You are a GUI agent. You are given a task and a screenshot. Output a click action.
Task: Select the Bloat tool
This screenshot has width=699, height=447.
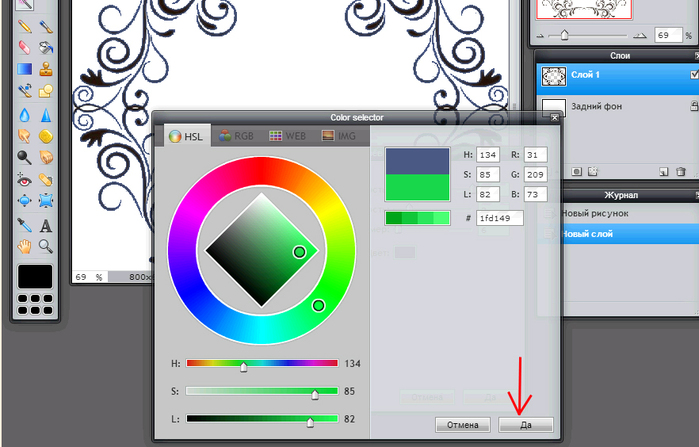25,201
